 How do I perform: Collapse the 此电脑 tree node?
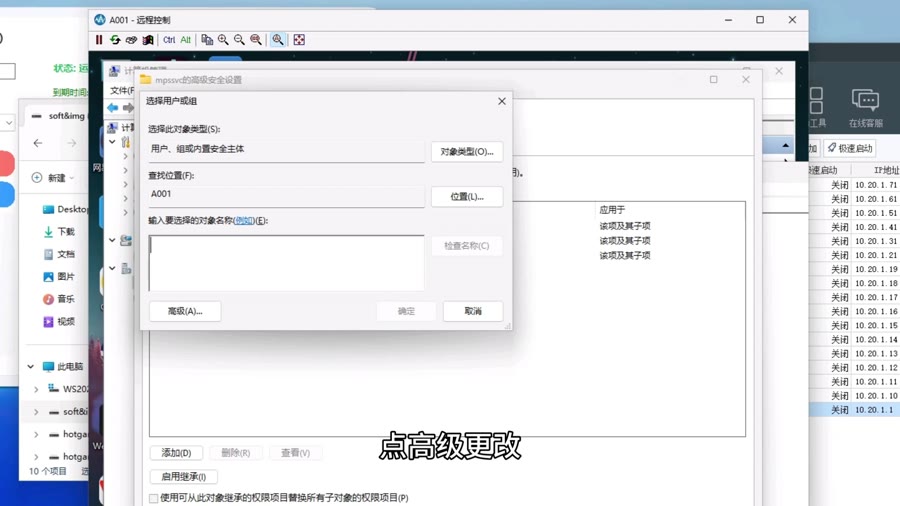(x=31, y=366)
